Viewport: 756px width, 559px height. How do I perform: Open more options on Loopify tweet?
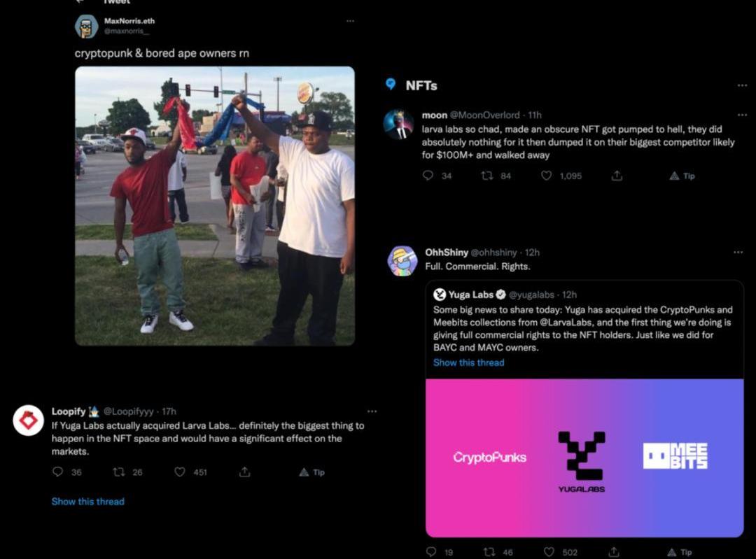(372, 411)
